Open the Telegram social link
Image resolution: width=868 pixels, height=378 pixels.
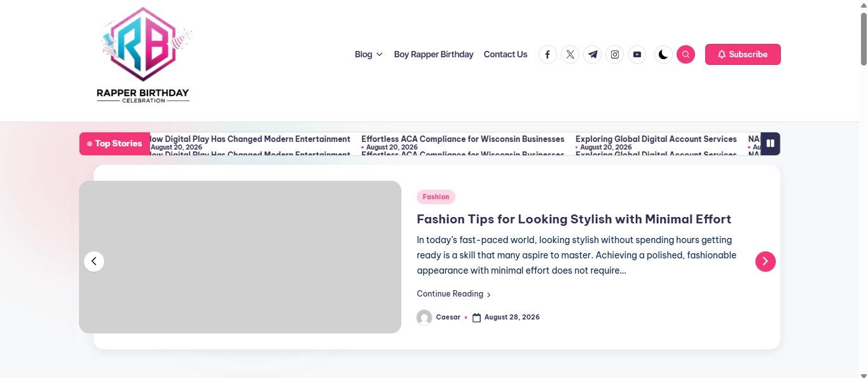(593, 55)
